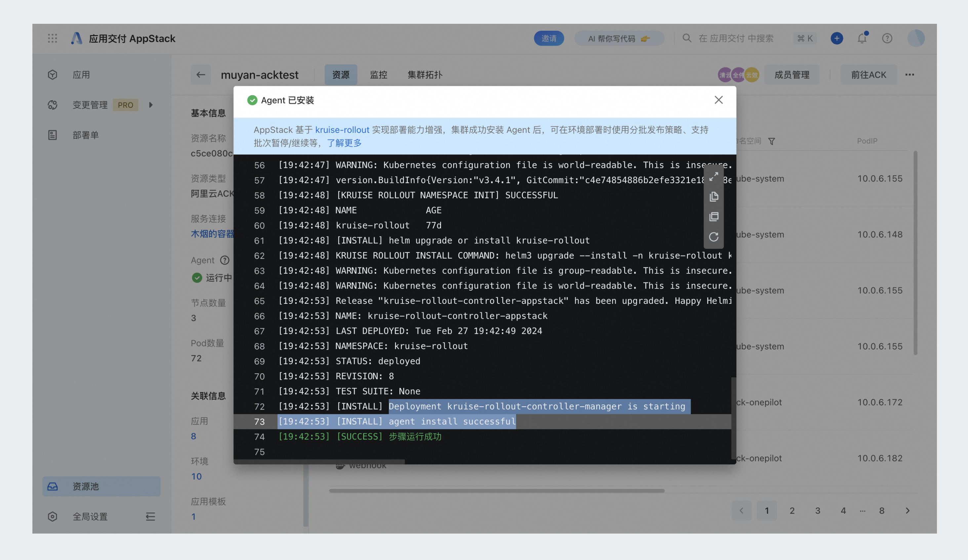Expand the 变更管理 submenu arrow
The width and height of the screenshot is (968, 560).
(150, 105)
